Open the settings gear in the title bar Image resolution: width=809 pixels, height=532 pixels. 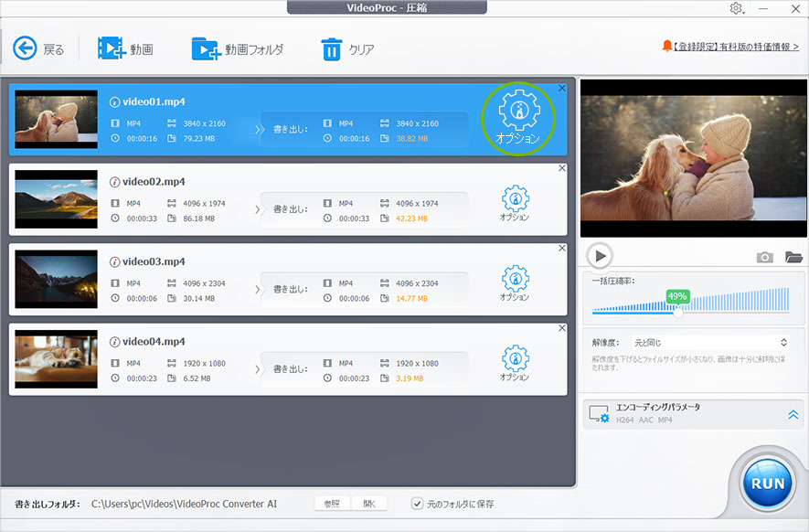point(737,8)
